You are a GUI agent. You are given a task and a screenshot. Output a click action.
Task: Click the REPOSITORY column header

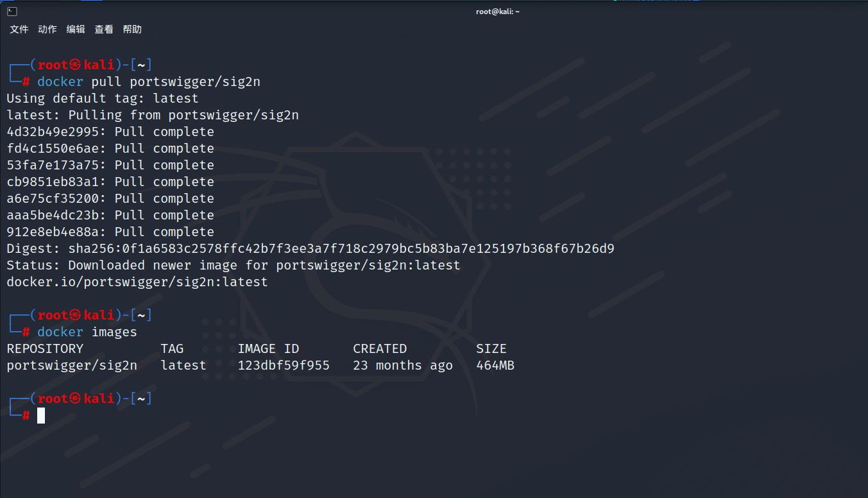point(45,348)
